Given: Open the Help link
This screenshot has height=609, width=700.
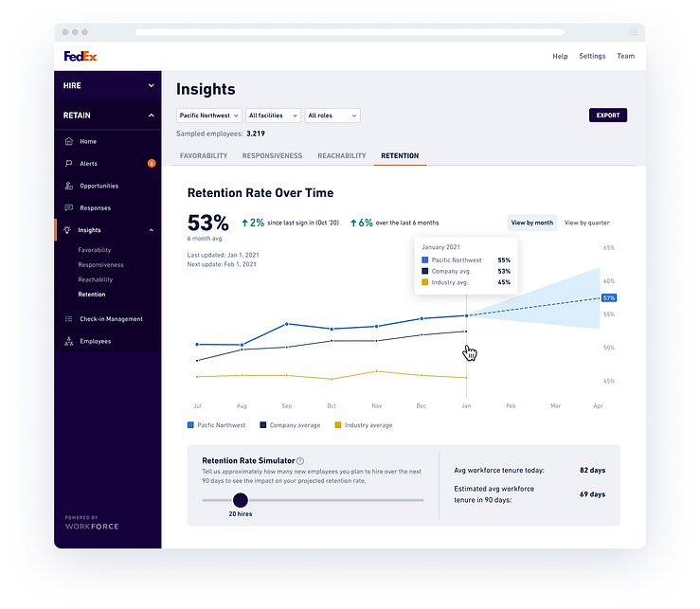Looking at the screenshot, I should [x=560, y=56].
